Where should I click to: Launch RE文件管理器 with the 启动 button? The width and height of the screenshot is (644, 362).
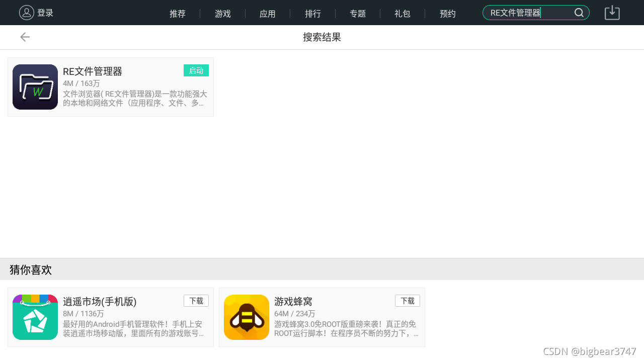(x=196, y=70)
